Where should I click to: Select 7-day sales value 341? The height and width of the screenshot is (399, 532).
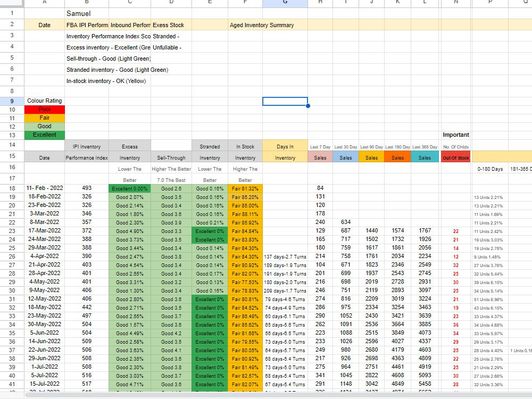[320, 375]
